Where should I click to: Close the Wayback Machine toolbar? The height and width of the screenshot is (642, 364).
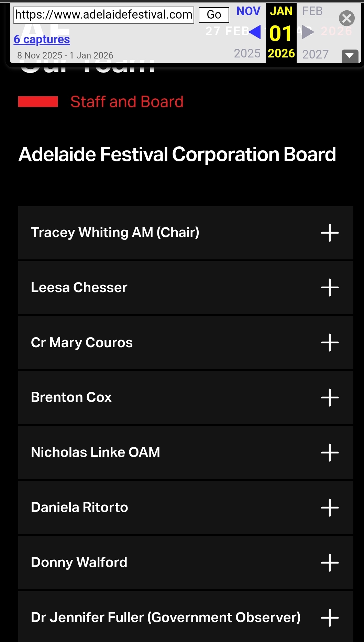[x=346, y=18]
